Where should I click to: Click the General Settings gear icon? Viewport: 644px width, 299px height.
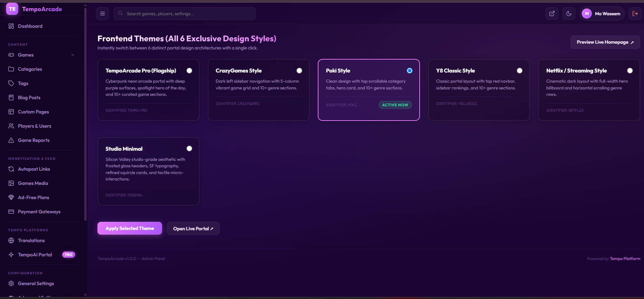(x=11, y=283)
